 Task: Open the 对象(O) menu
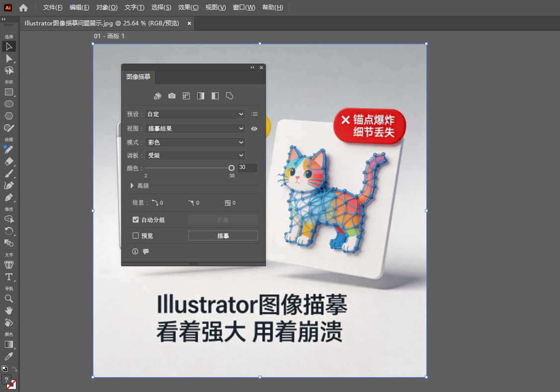click(107, 7)
